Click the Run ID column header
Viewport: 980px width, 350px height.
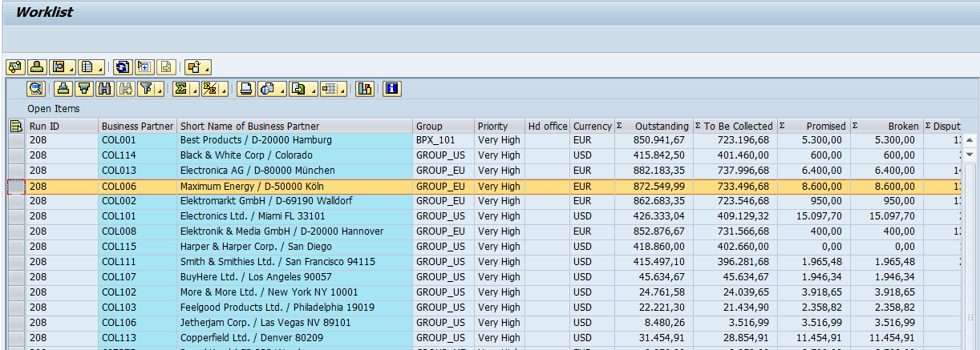pos(62,126)
